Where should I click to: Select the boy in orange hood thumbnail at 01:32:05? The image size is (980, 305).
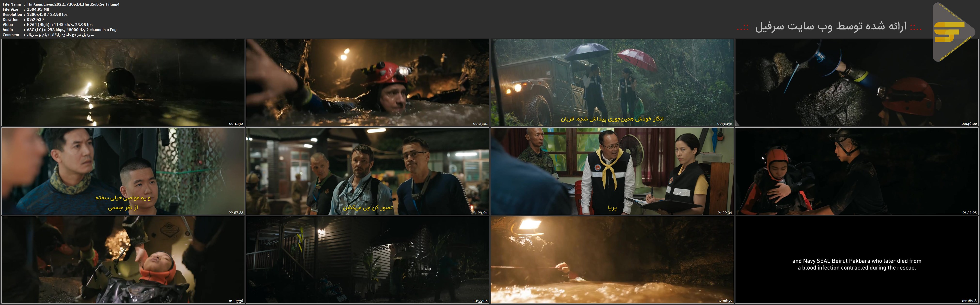pos(856,171)
